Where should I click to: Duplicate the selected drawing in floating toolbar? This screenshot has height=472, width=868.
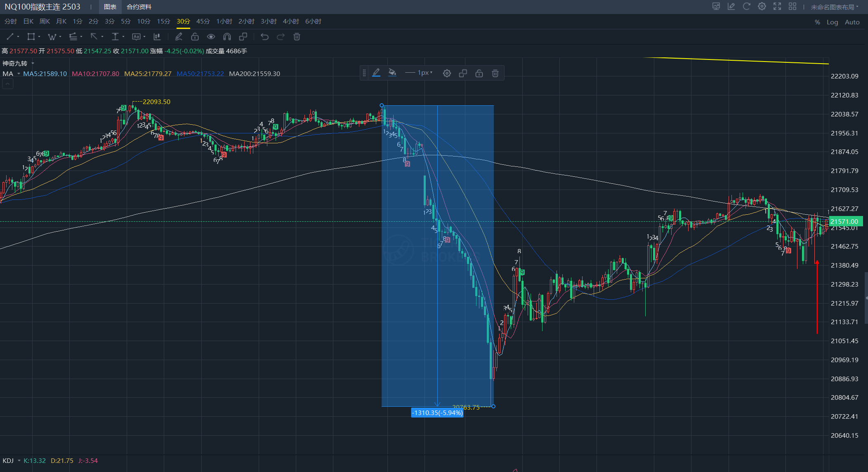[463, 73]
